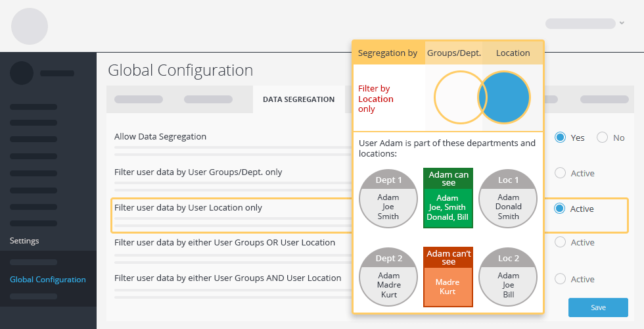Open Global Configuration in sidebar

click(47, 280)
